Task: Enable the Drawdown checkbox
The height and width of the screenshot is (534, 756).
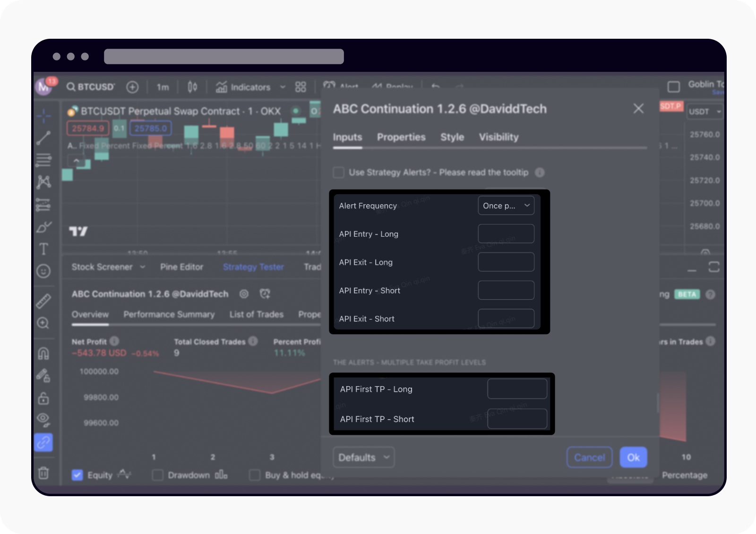Action: pos(158,475)
